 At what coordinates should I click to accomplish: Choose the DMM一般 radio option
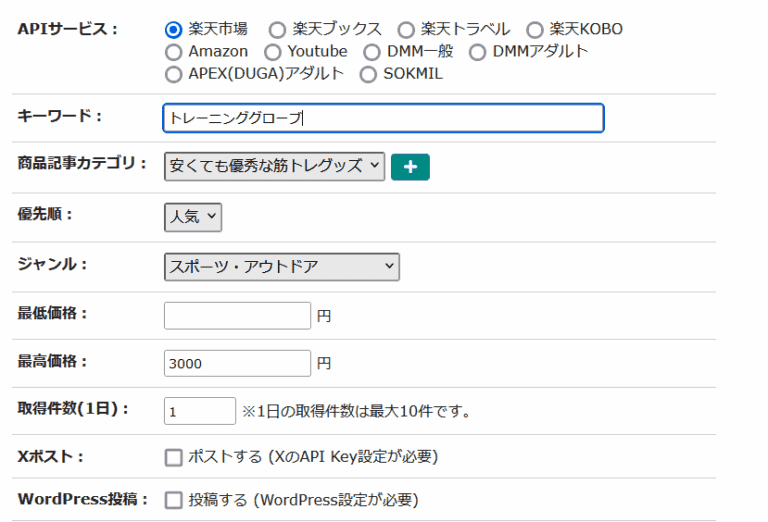[x=372, y=52]
